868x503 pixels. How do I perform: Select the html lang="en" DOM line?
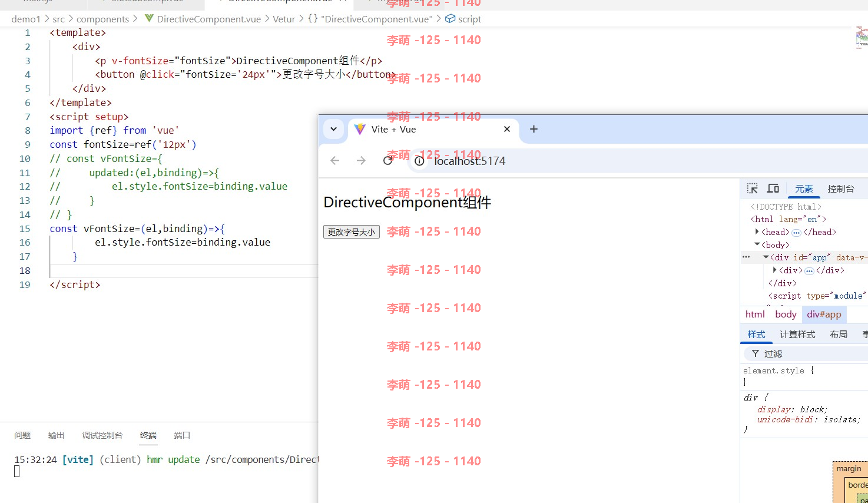(x=789, y=219)
